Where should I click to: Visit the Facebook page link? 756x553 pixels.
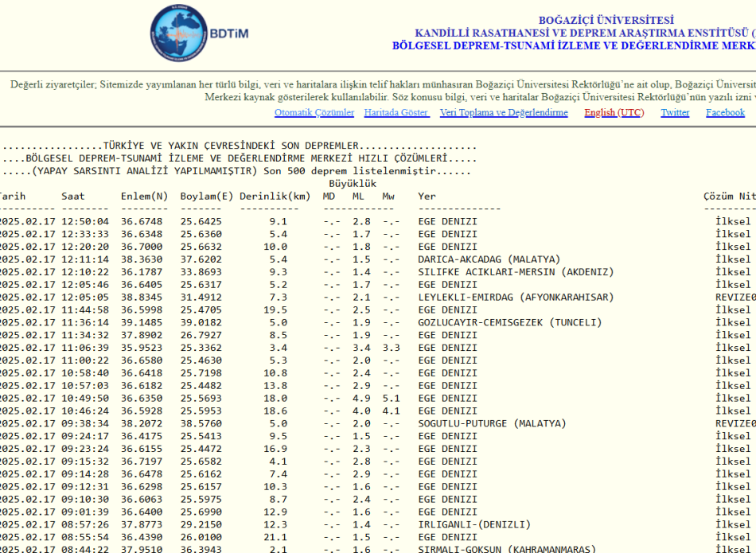tap(725, 113)
